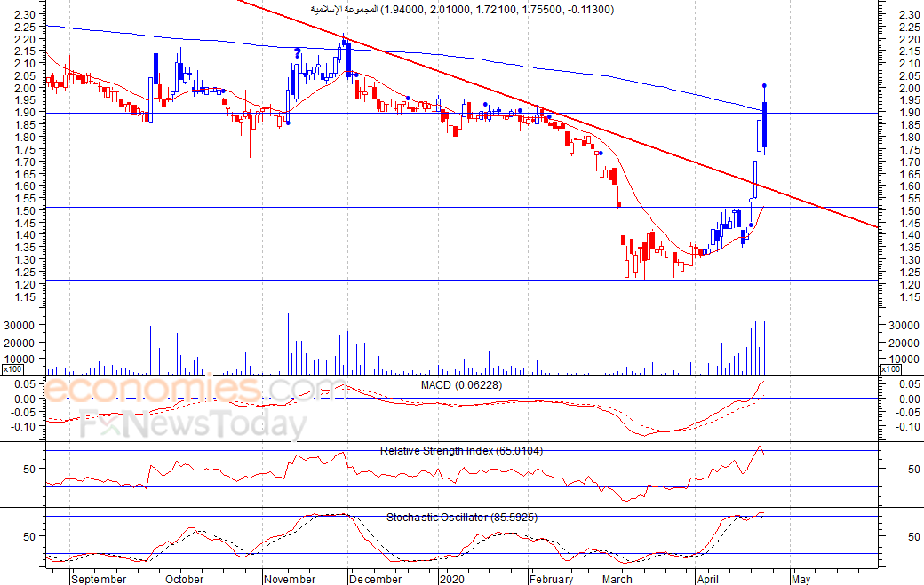Click 2.15 on the right price axis

tap(910, 51)
